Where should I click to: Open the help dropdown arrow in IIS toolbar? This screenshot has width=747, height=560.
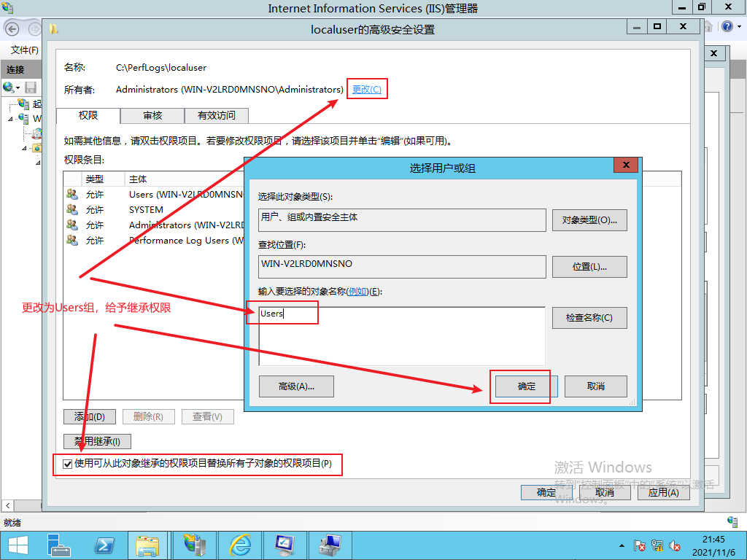[740, 27]
